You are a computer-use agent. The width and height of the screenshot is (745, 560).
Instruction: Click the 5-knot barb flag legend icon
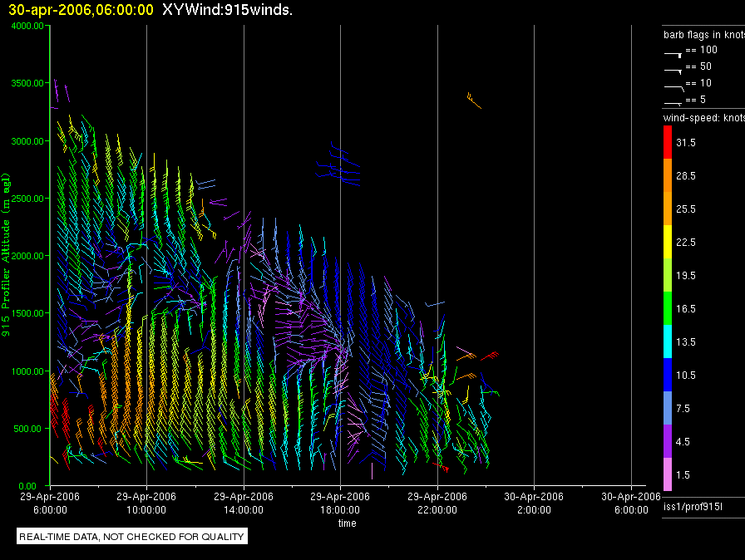(673, 102)
